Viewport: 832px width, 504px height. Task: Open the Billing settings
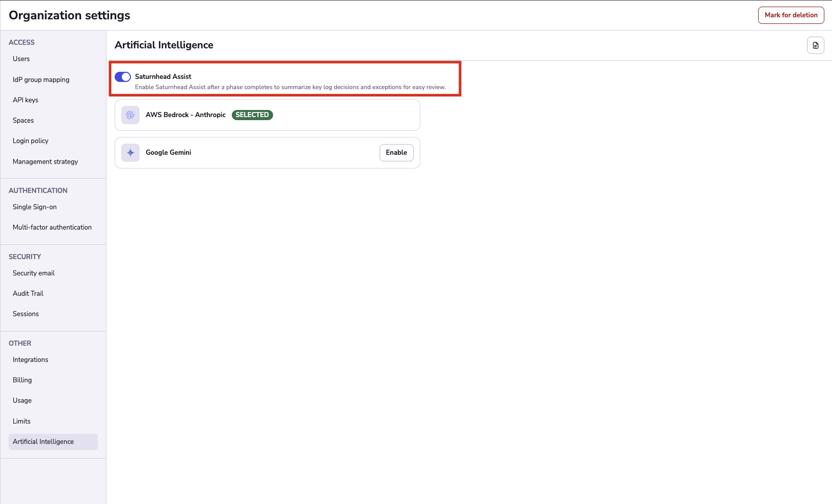pyautogui.click(x=22, y=380)
